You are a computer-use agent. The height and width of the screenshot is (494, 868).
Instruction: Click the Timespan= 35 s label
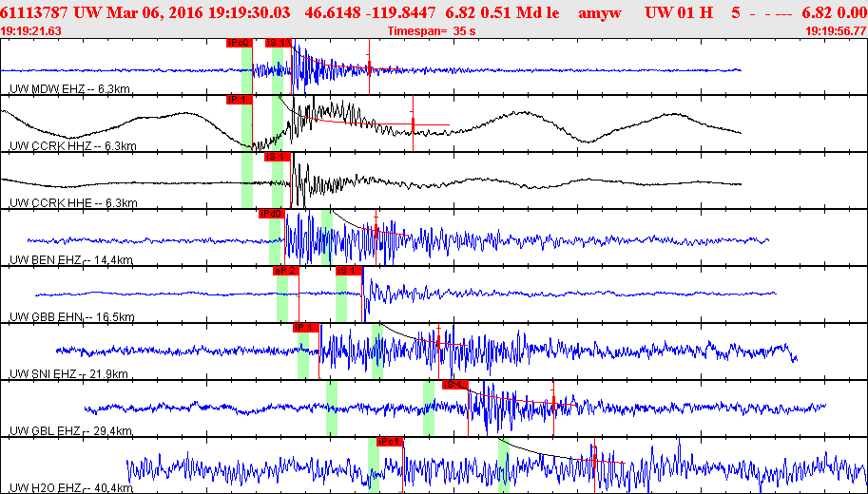point(432,31)
